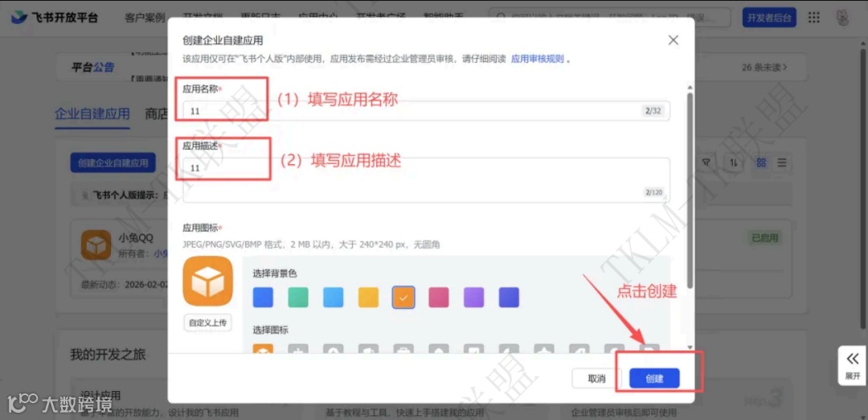The width and height of the screenshot is (868, 420).
Task: Click the 平台公告 heading
Action: coord(93,68)
